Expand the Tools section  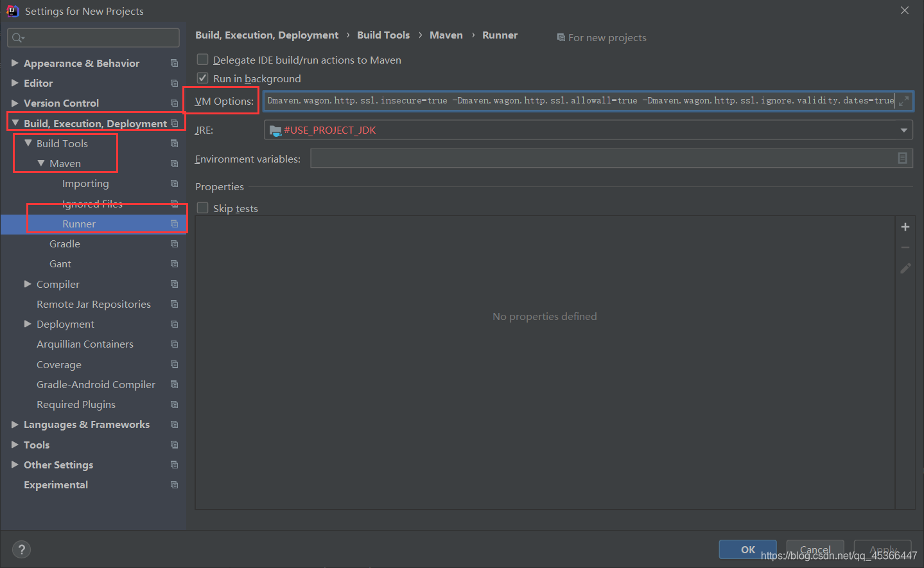point(15,445)
